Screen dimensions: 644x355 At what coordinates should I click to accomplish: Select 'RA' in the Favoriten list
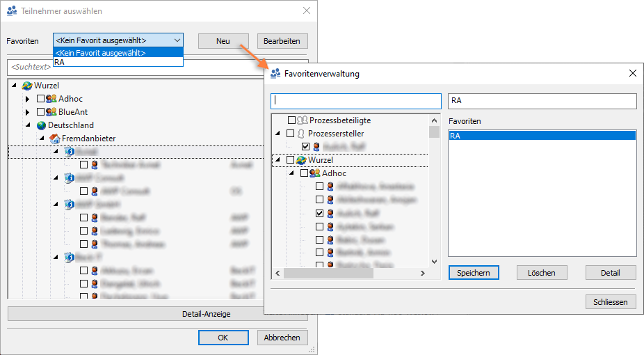click(542, 136)
